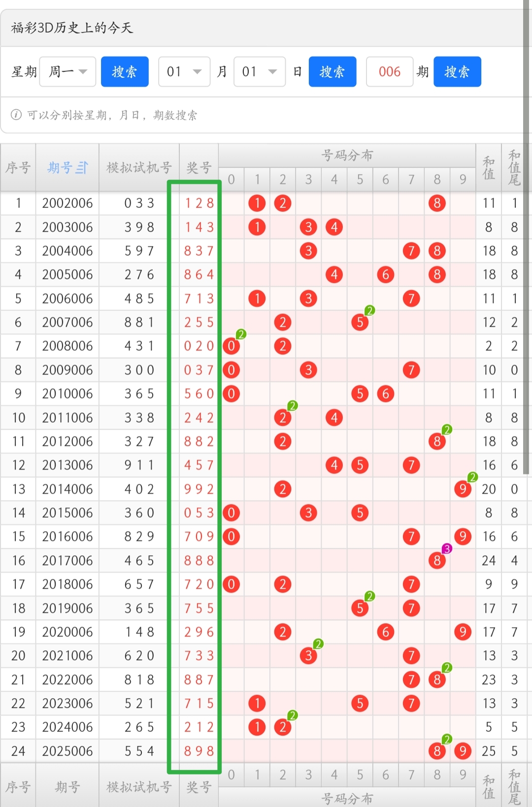Image resolution: width=532 pixels, height=807 pixels.
Task: Select period number 2017006
Action: (x=67, y=561)
